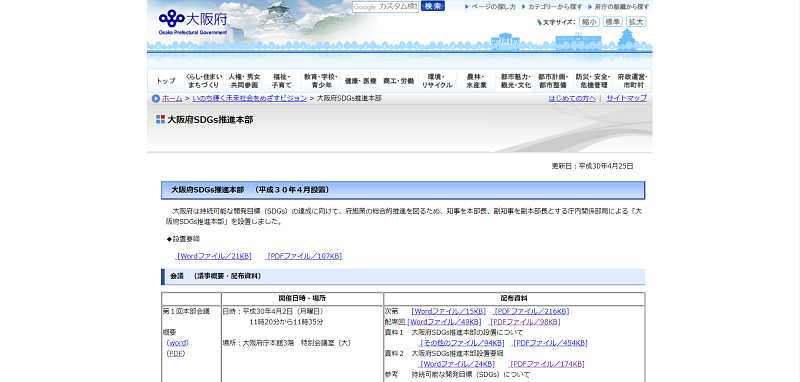800x382 pixels.
Task: Set text size with 縮小 button
Action: click(589, 22)
